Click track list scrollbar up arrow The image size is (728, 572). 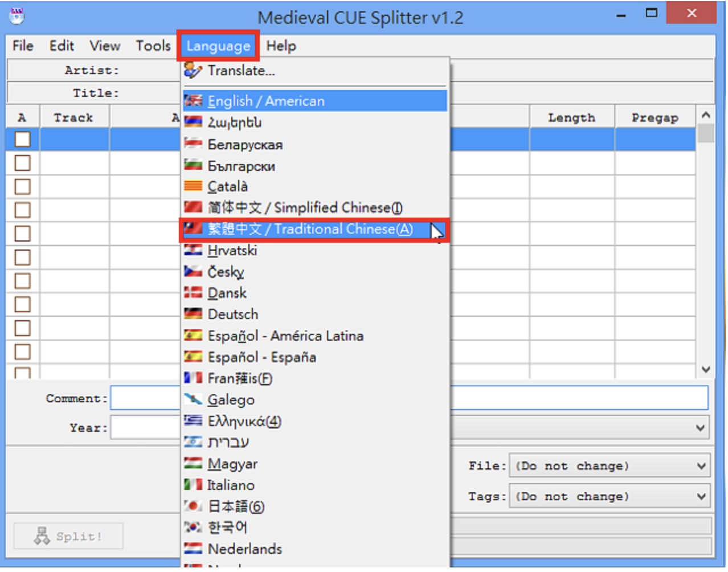pyautogui.click(x=706, y=115)
